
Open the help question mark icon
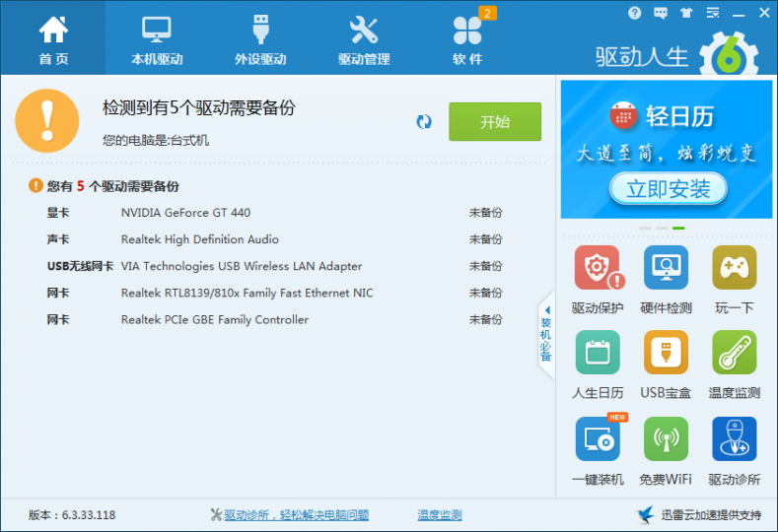634,13
